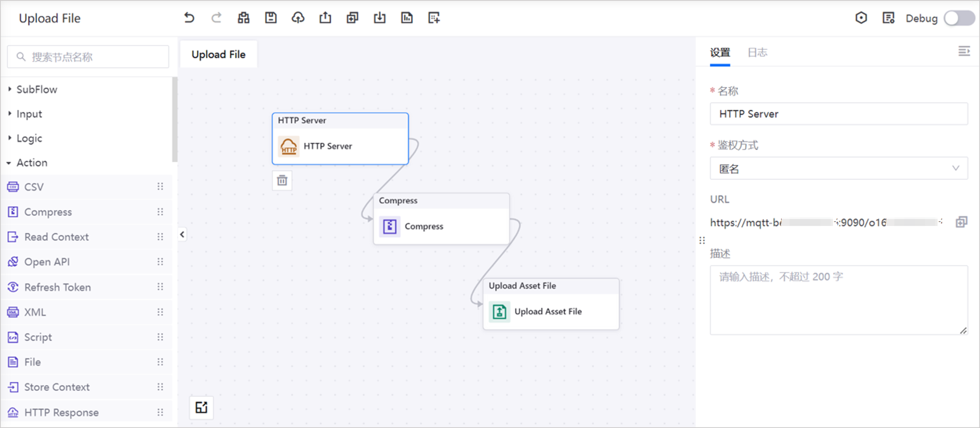
Task: Click the Compress node on canvas
Action: tap(441, 226)
